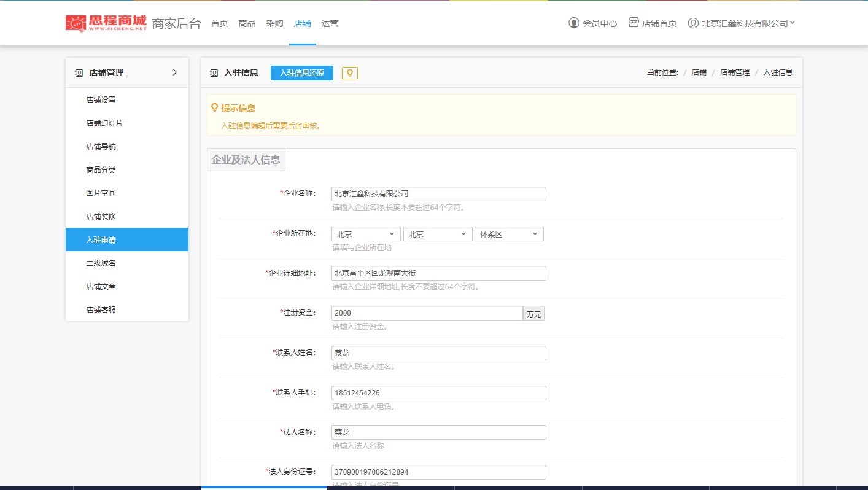868x490 pixels.
Task: Click the 思程商城 logo
Action: click(106, 23)
